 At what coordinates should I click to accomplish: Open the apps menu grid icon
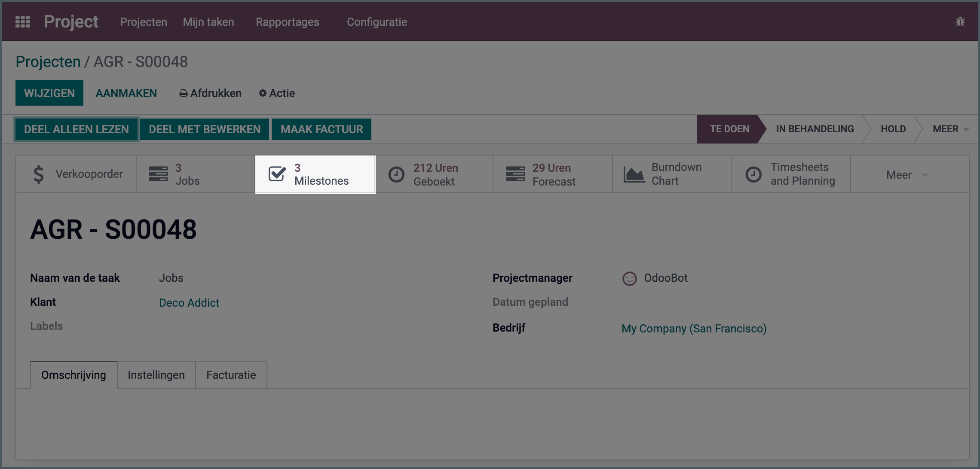click(23, 21)
